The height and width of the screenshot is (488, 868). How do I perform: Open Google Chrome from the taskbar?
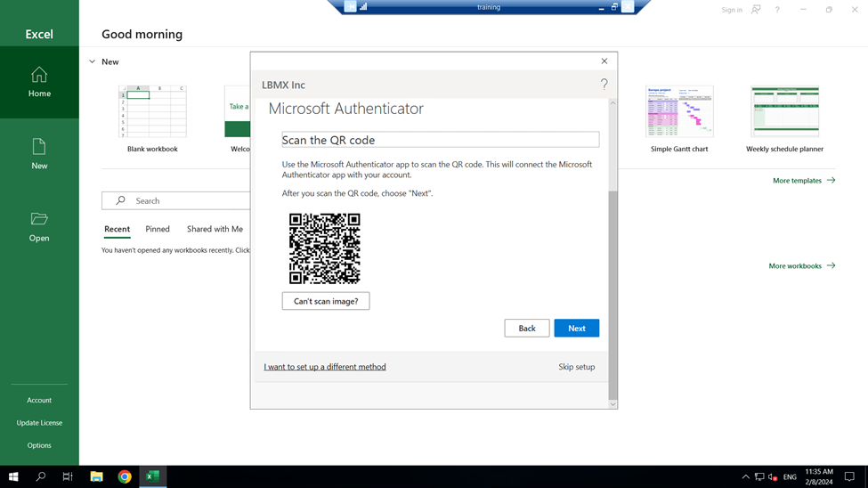[x=125, y=476]
